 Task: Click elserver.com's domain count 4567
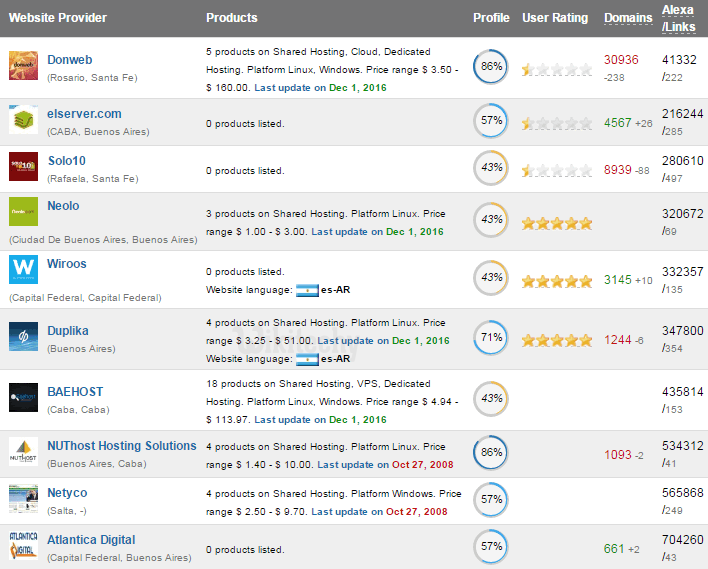coord(618,122)
